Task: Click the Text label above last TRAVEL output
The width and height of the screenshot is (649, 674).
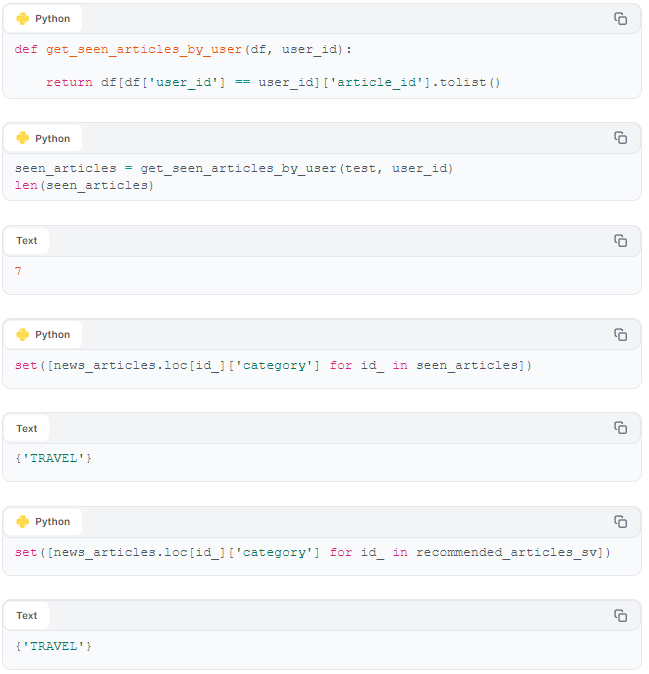Action: click(x=27, y=616)
